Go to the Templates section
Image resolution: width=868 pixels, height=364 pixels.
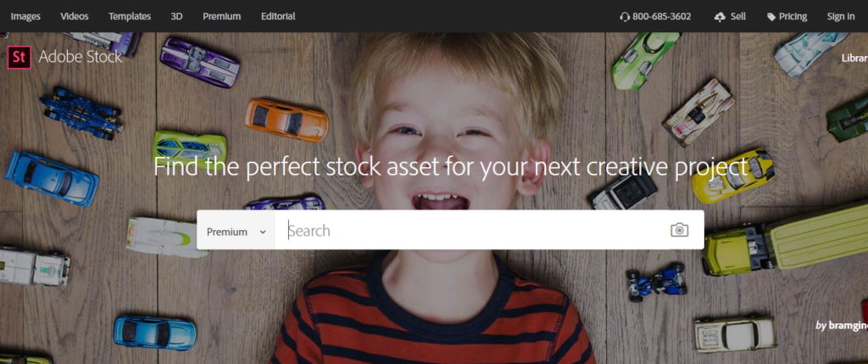pyautogui.click(x=130, y=16)
